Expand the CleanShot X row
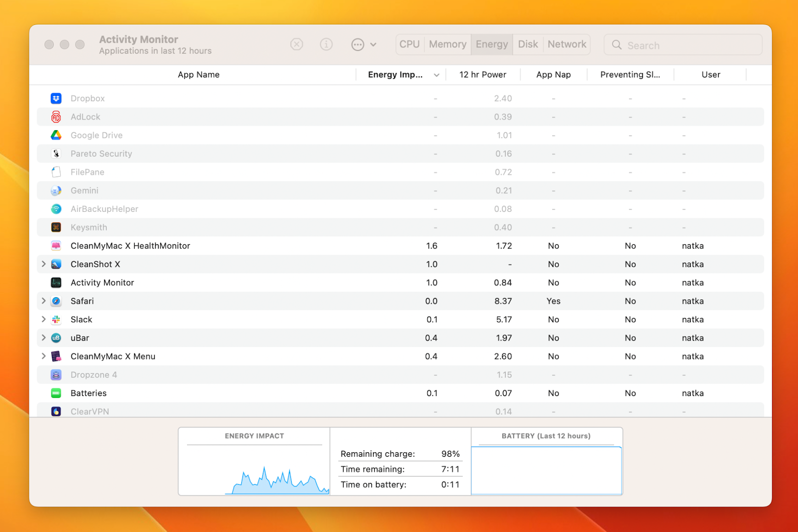 tap(43, 264)
